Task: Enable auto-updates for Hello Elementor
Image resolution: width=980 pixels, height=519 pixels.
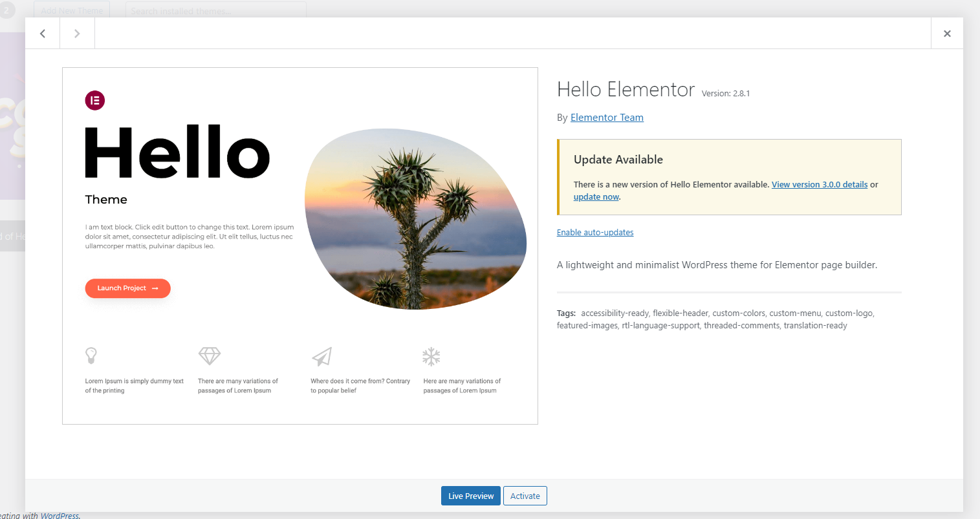Action: click(x=595, y=233)
